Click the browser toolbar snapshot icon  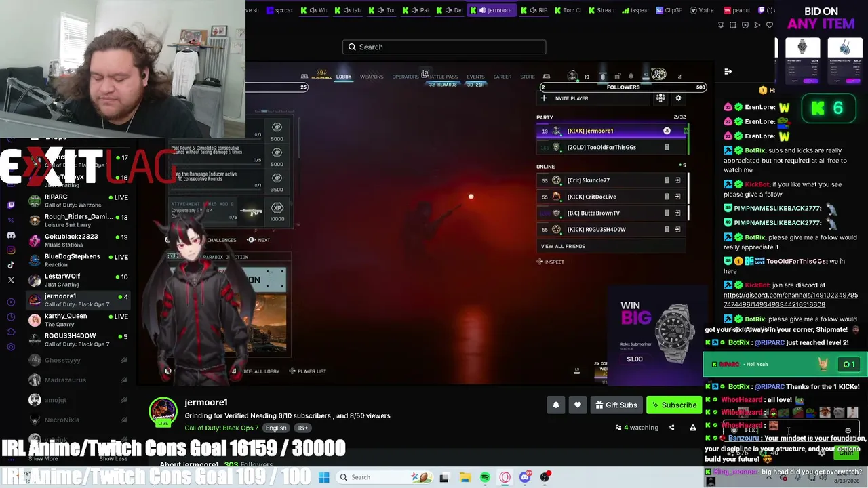[x=733, y=25]
